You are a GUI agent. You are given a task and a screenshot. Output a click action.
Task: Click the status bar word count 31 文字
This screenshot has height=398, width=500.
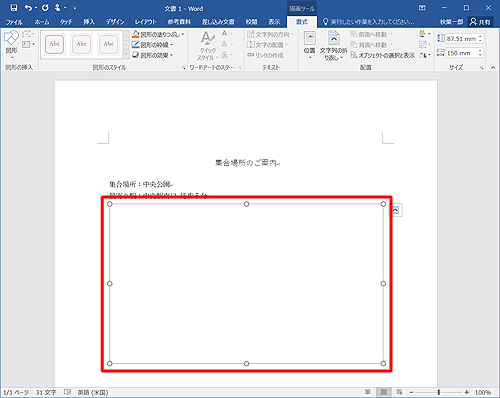coord(46,392)
